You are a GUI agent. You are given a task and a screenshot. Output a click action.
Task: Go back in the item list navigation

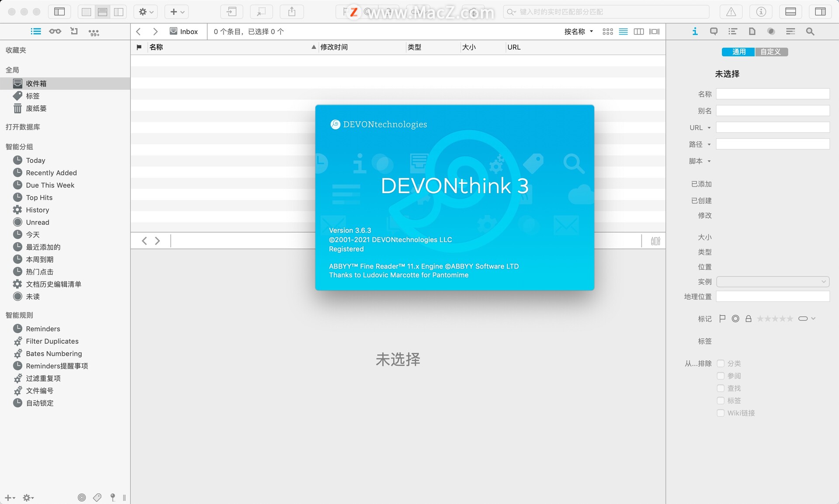click(x=139, y=31)
